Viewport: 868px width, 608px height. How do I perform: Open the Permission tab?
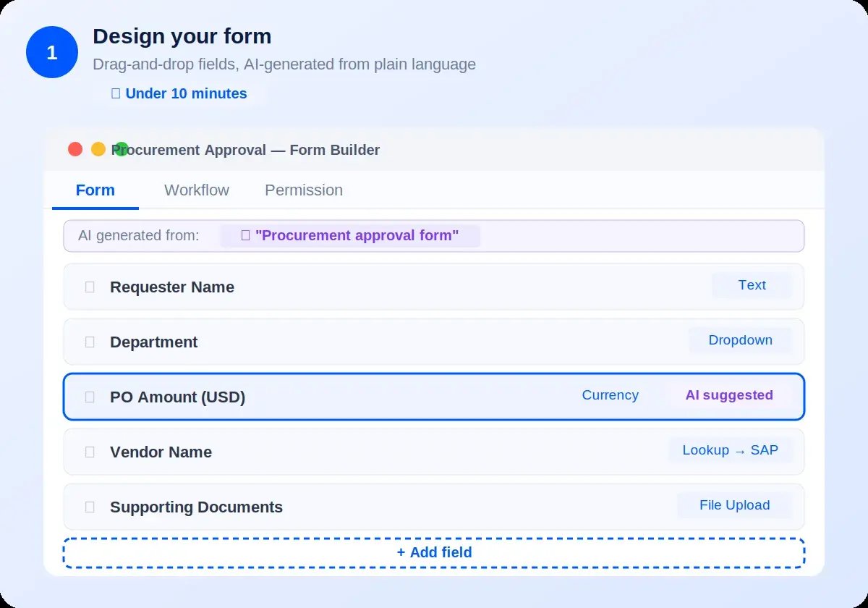(304, 190)
